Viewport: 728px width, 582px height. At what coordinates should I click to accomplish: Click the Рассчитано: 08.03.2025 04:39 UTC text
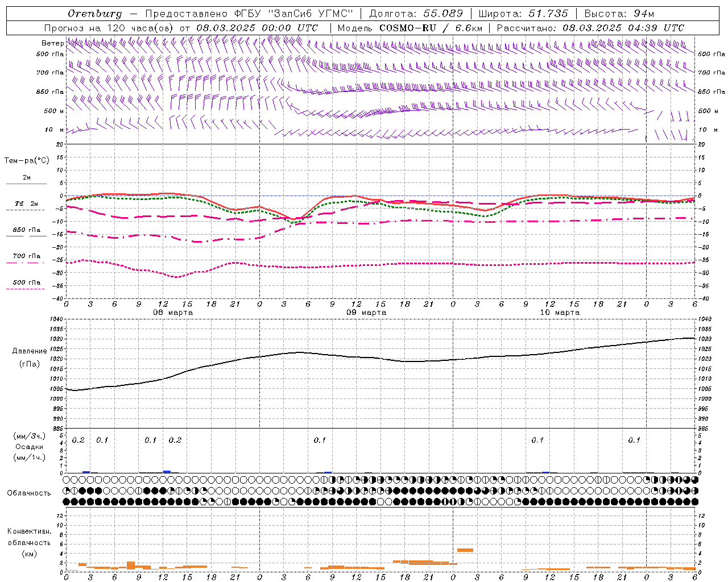590,28
